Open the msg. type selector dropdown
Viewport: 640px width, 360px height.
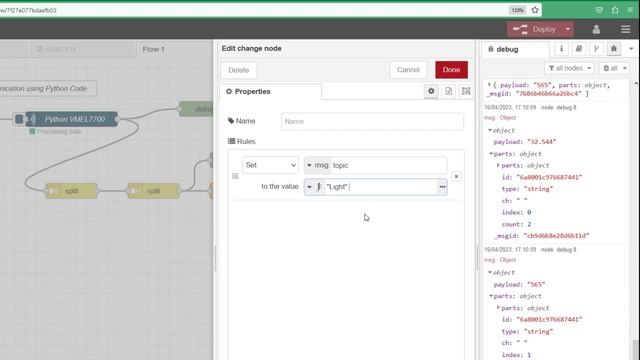click(x=318, y=165)
